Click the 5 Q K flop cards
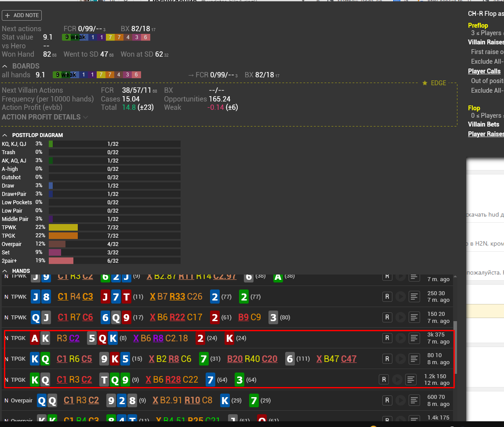The image size is (504, 427). pyautogui.click(x=102, y=338)
